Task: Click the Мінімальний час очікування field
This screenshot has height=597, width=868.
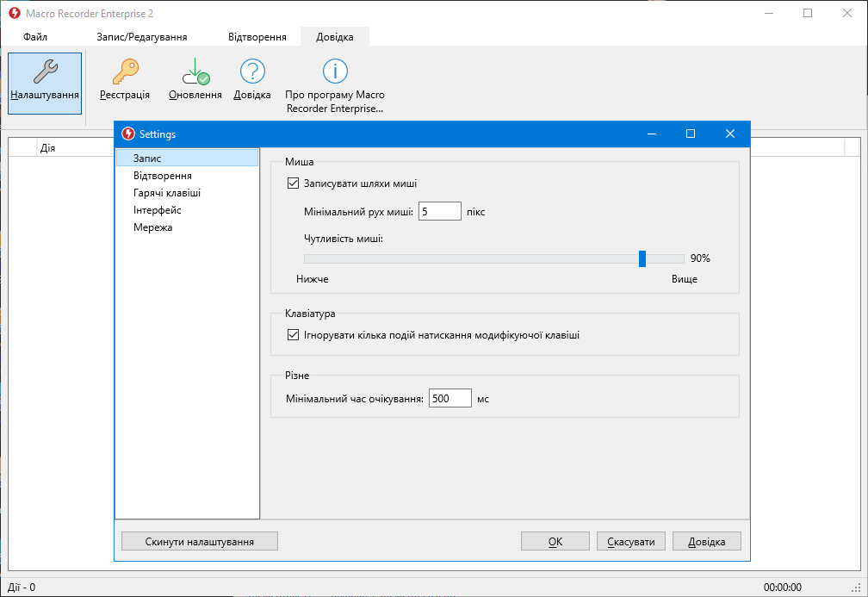Action: (450, 398)
